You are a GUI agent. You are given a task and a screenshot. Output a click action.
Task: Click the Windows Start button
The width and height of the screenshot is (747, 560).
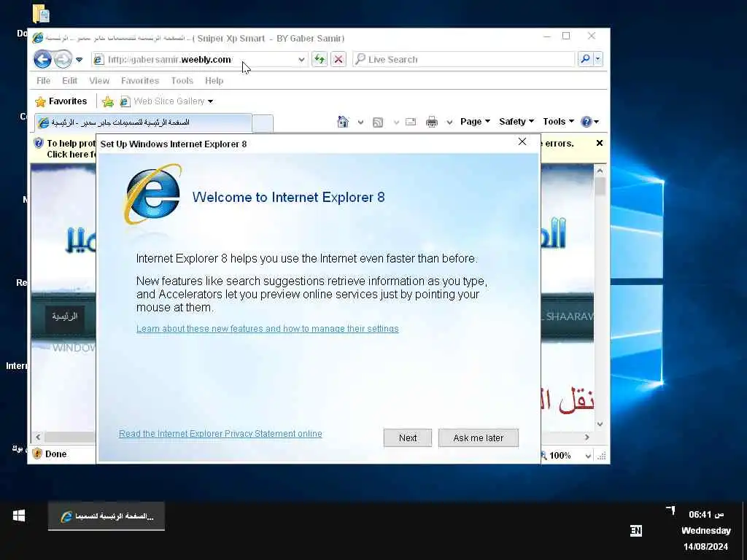(x=19, y=516)
